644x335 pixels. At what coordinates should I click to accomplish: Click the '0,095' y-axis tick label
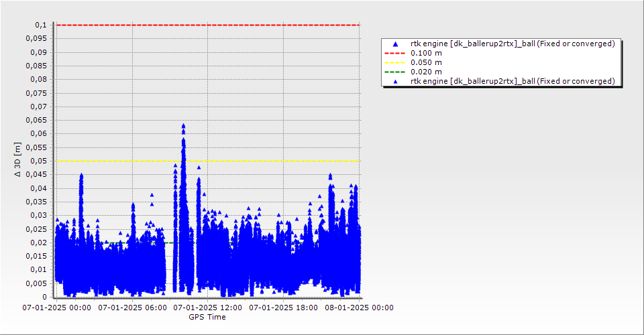36,39
